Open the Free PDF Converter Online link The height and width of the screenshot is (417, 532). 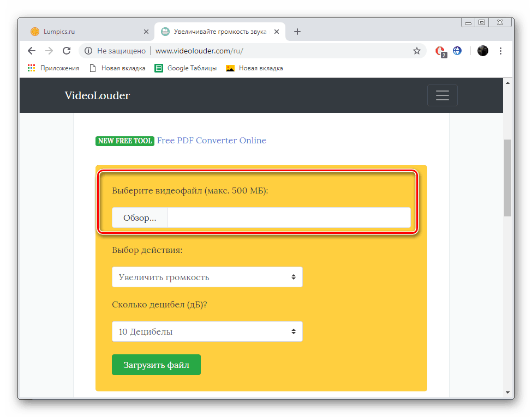211,140
